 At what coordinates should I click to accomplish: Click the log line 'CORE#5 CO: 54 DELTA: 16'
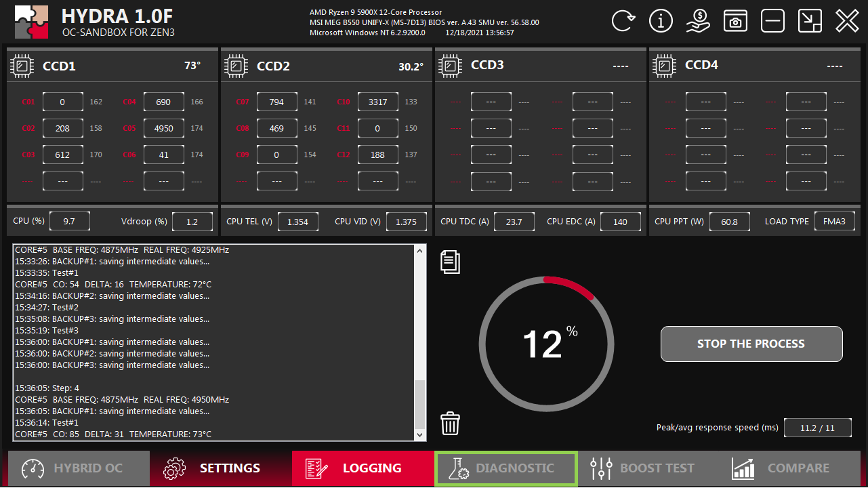(113, 285)
